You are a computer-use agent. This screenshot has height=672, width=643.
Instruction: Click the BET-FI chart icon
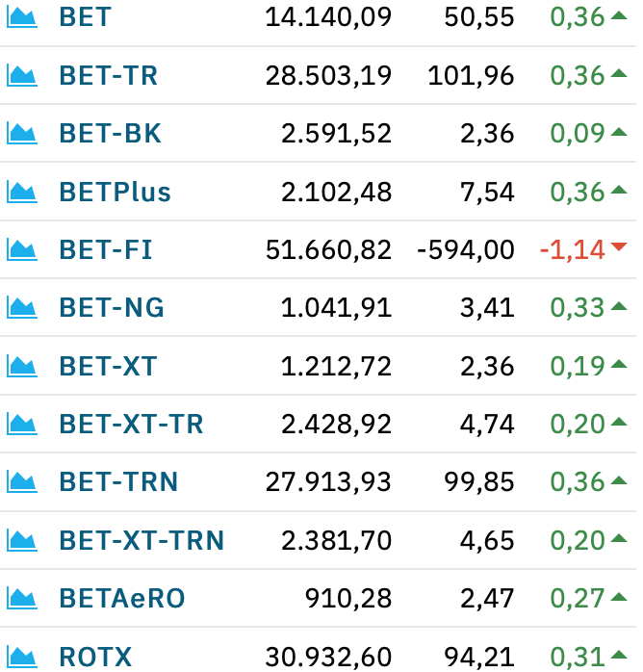(x=22, y=250)
